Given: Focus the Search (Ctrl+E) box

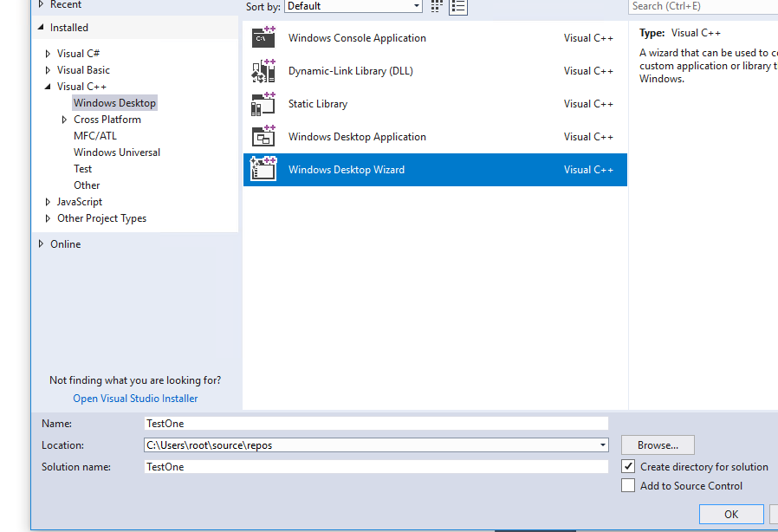Looking at the screenshot, I should [703, 6].
